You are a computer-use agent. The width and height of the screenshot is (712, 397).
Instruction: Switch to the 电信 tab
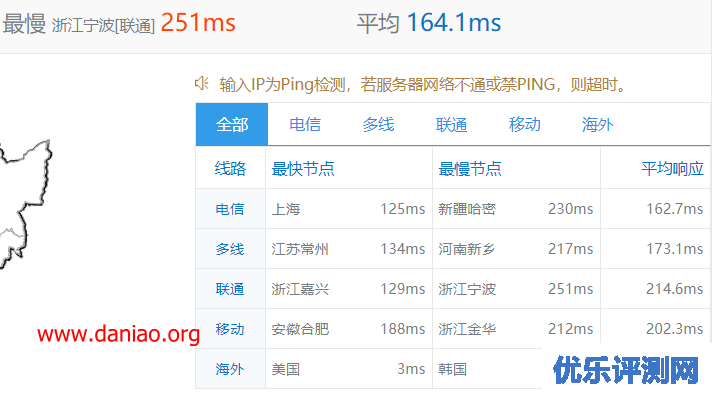coord(305,124)
